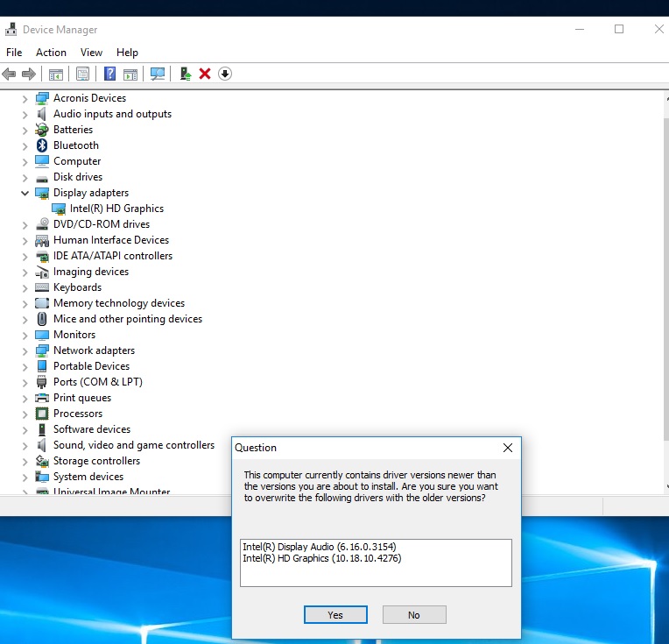Expand the Portable Devices node
Screen dimensions: 669x644
25,367
